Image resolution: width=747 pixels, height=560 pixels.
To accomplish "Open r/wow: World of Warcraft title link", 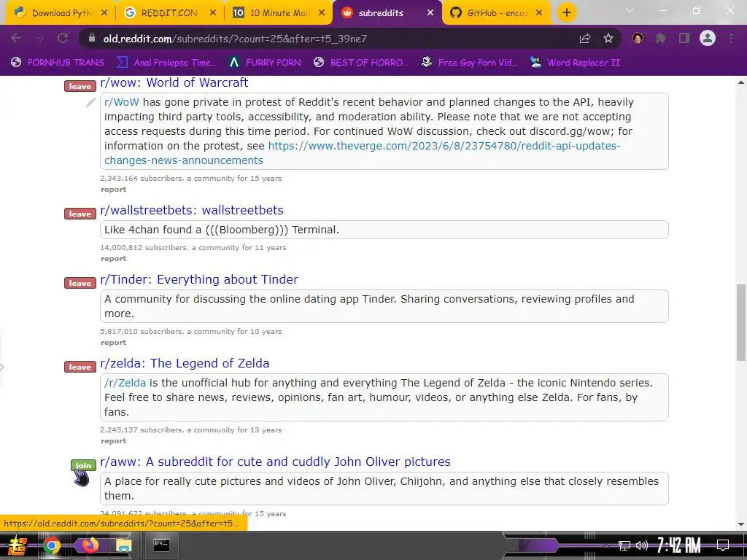I will (174, 82).
